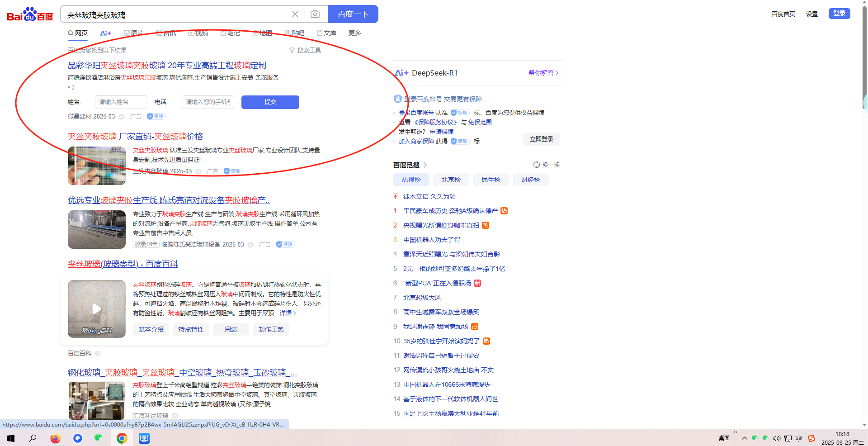
Task: Open the 基本介绍 section chip
Action: (x=151, y=329)
